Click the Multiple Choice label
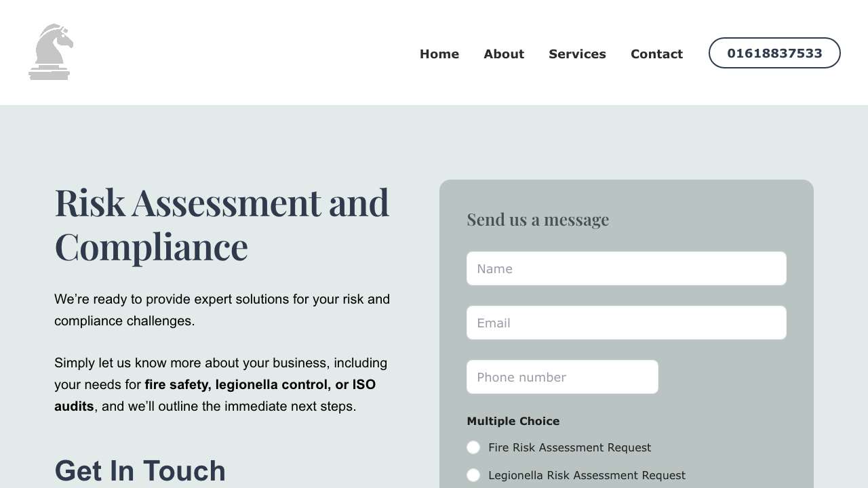Image resolution: width=868 pixels, height=488 pixels. click(513, 421)
